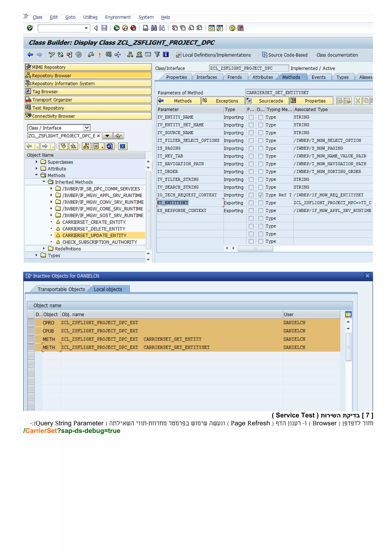Open Source Code-Based view icon
392x554 pixels.
click(x=265, y=55)
